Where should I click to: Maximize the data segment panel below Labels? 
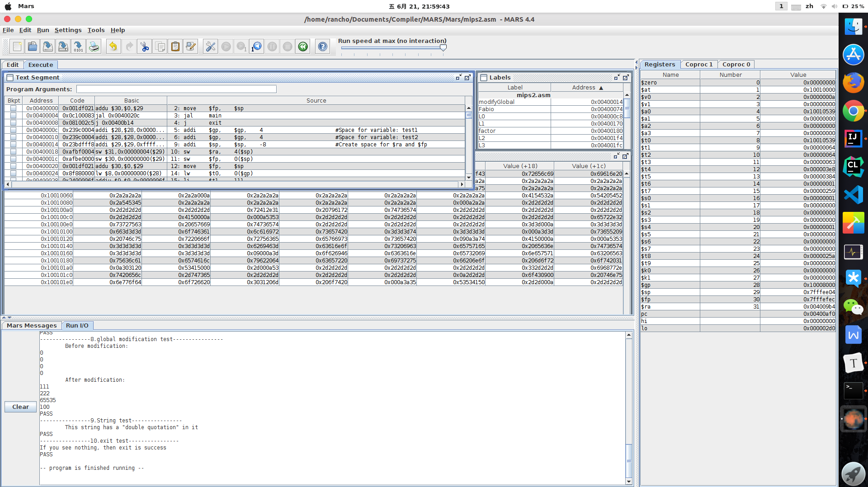pos(625,156)
